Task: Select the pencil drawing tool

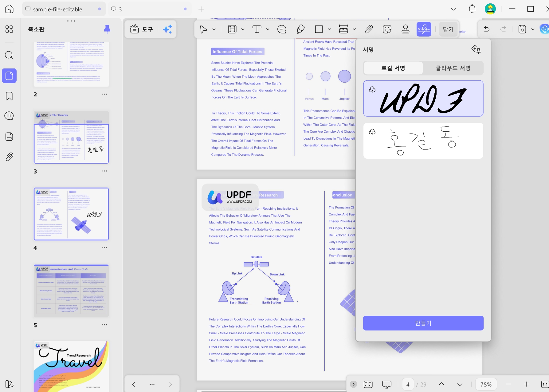Action: click(300, 29)
